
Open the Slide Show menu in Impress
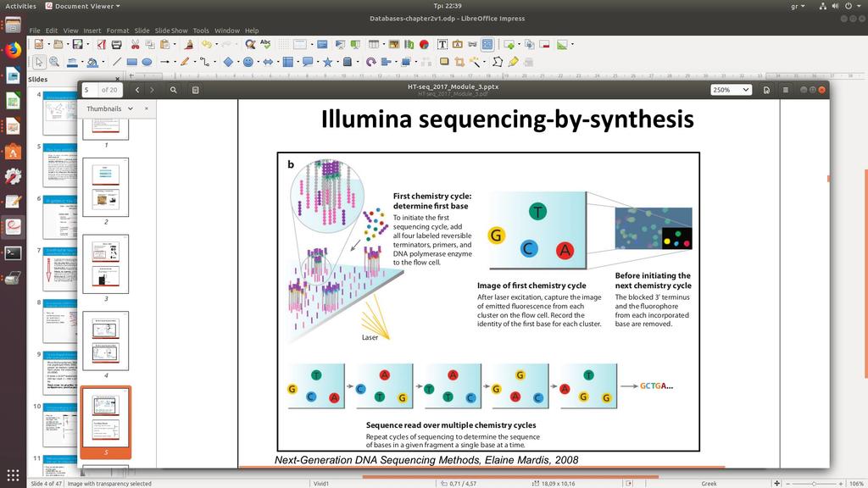point(171,30)
